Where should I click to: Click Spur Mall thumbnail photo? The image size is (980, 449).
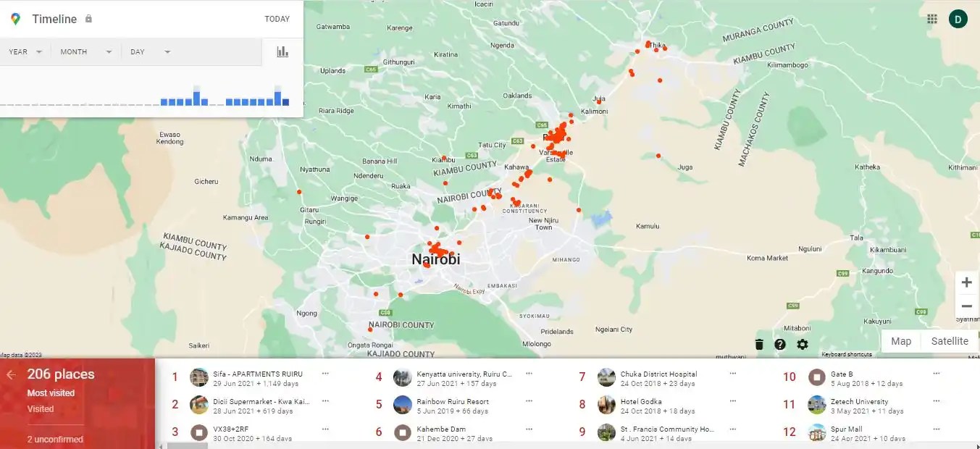click(x=817, y=432)
